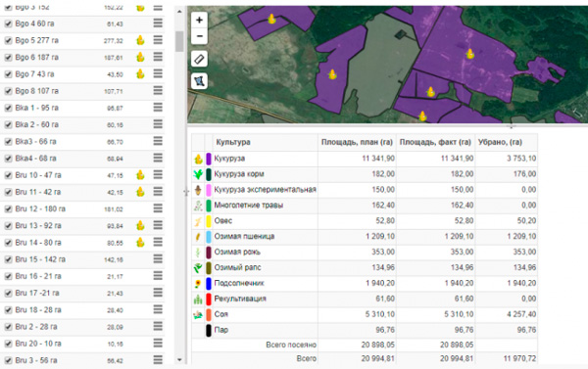The image size is (588, 369).
Task: Click the Озимая рожь crop row
Action: pos(365,253)
